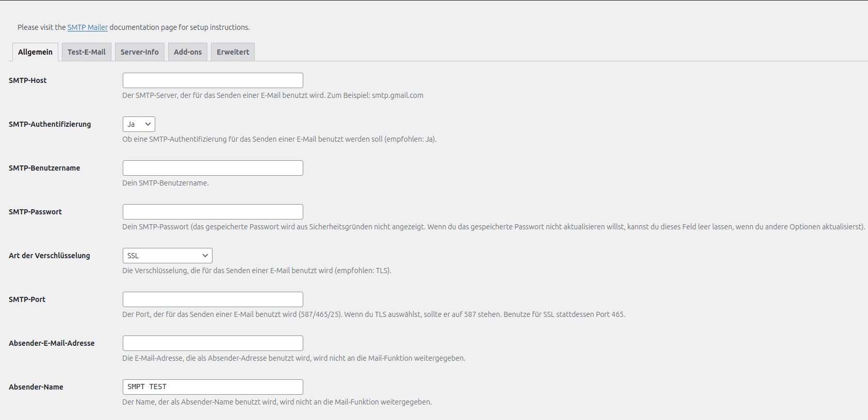
Task: Click the SMTP-Port label
Action: (27, 299)
